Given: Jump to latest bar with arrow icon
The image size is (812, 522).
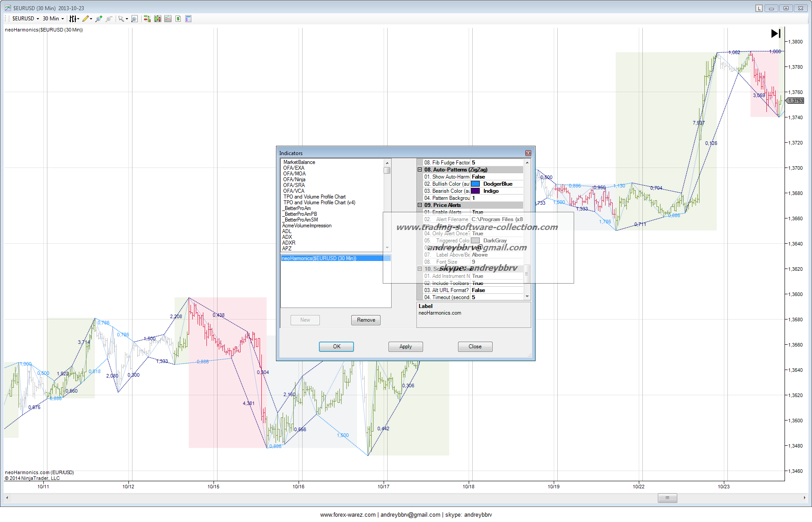Looking at the screenshot, I should point(776,33).
